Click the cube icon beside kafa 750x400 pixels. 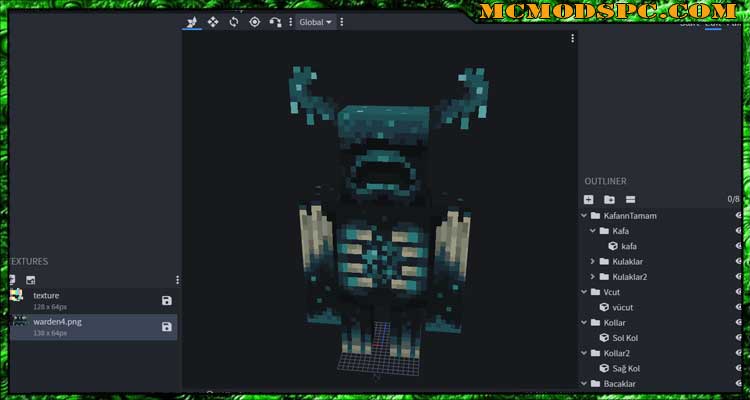click(613, 246)
